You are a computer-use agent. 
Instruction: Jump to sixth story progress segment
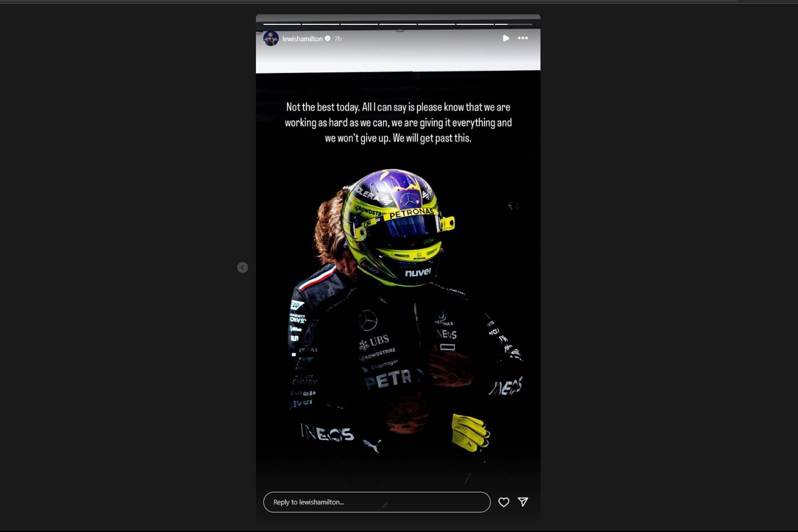pos(475,25)
